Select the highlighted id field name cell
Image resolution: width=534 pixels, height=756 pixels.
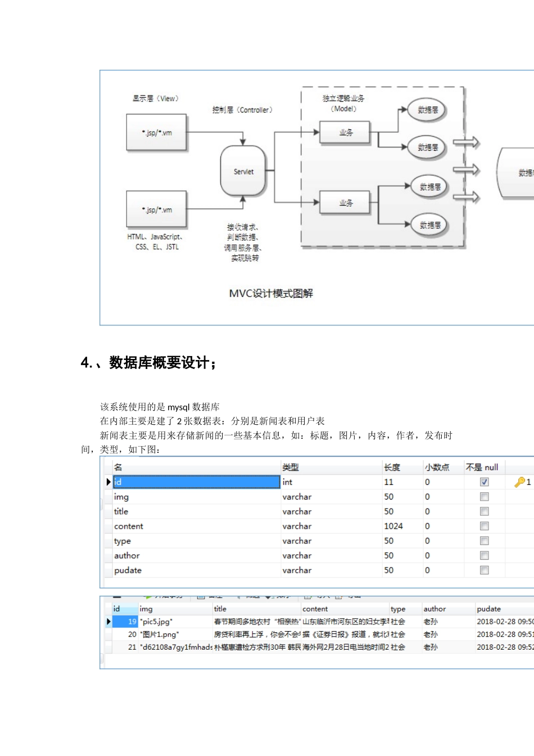196,482
